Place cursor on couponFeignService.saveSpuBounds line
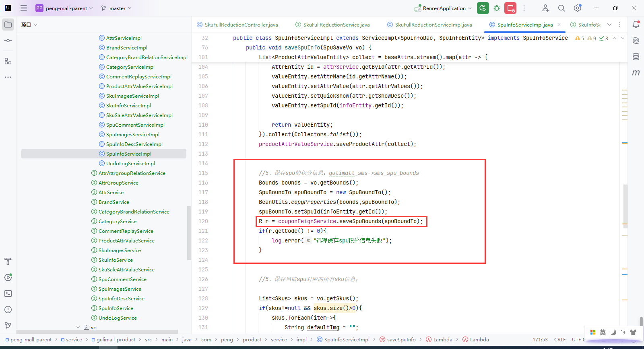 (x=341, y=221)
